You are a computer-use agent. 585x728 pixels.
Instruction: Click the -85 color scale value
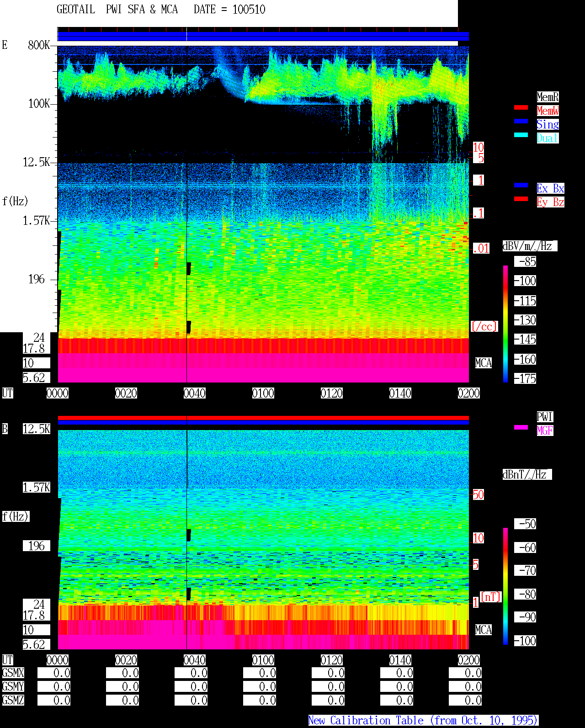[x=525, y=261]
